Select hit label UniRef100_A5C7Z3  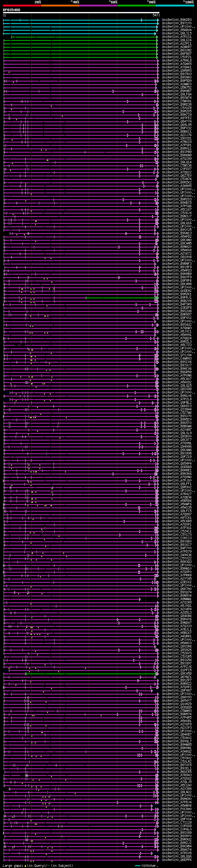(x=177, y=345)
